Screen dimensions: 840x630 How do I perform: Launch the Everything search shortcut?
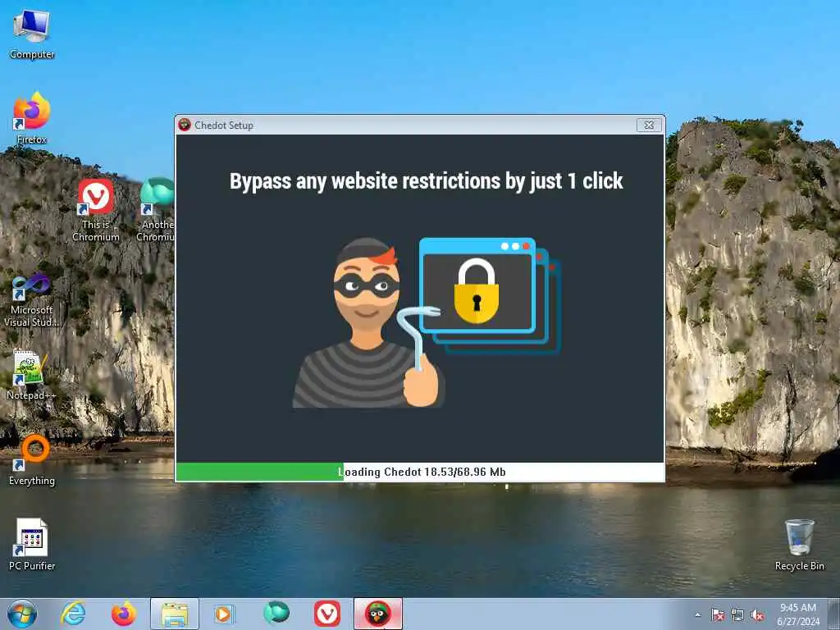(x=32, y=459)
